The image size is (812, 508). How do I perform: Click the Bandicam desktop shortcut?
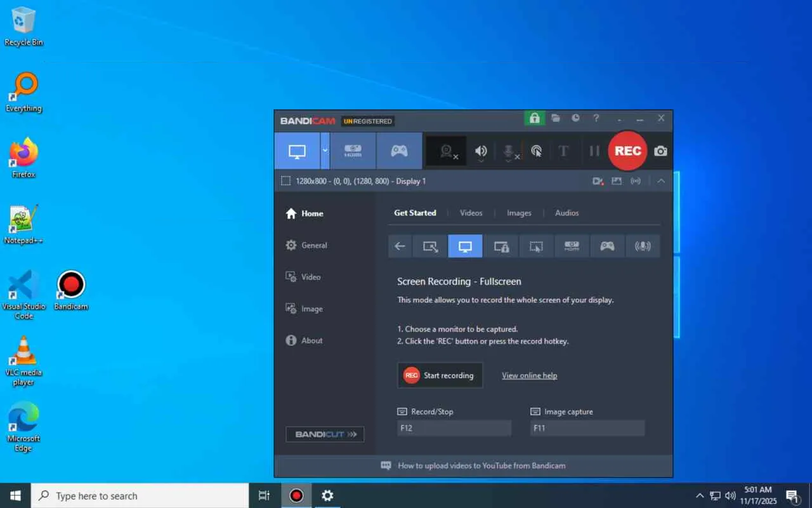pyautogui.click(x=71, y=291)
